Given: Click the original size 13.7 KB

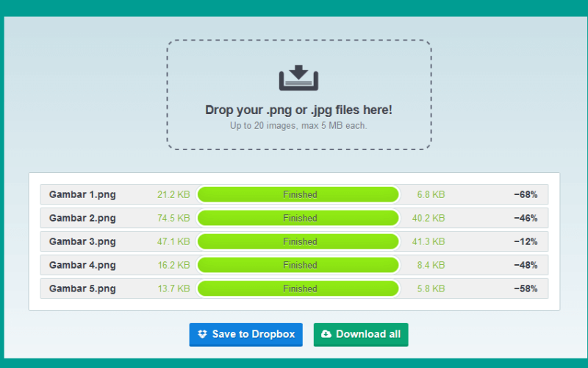Looking at the screenshot, I should pyautogui.click(x=173, y=289).
